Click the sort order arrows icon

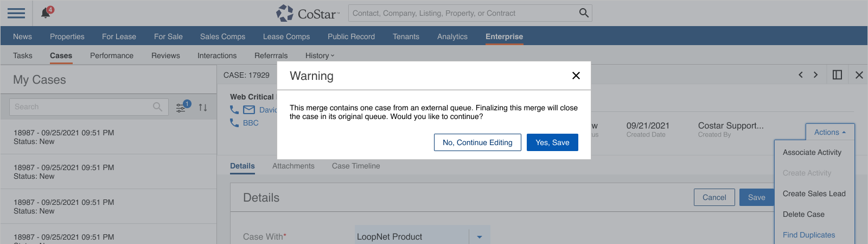click(x=203, y=108)
